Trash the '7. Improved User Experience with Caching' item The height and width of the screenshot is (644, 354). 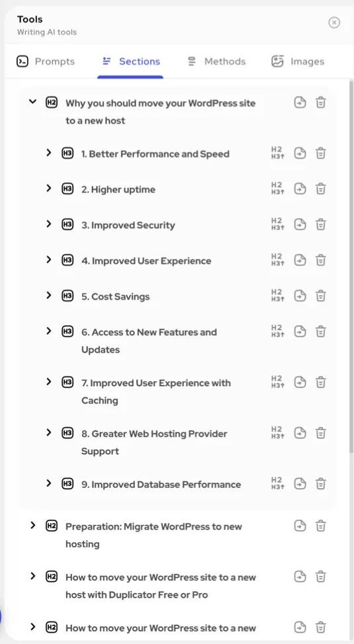click(321, 382)
